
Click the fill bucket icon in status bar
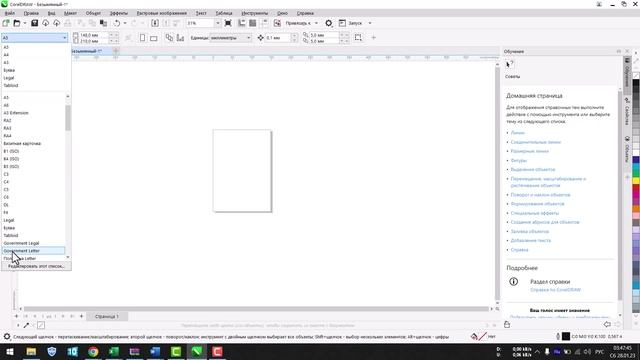(x=474, y=337)
